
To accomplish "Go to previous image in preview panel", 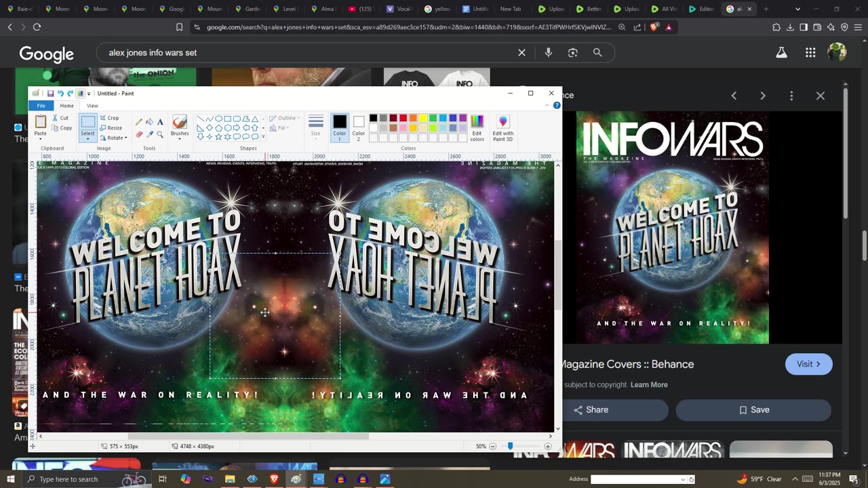I will click(x=734, y=96).
